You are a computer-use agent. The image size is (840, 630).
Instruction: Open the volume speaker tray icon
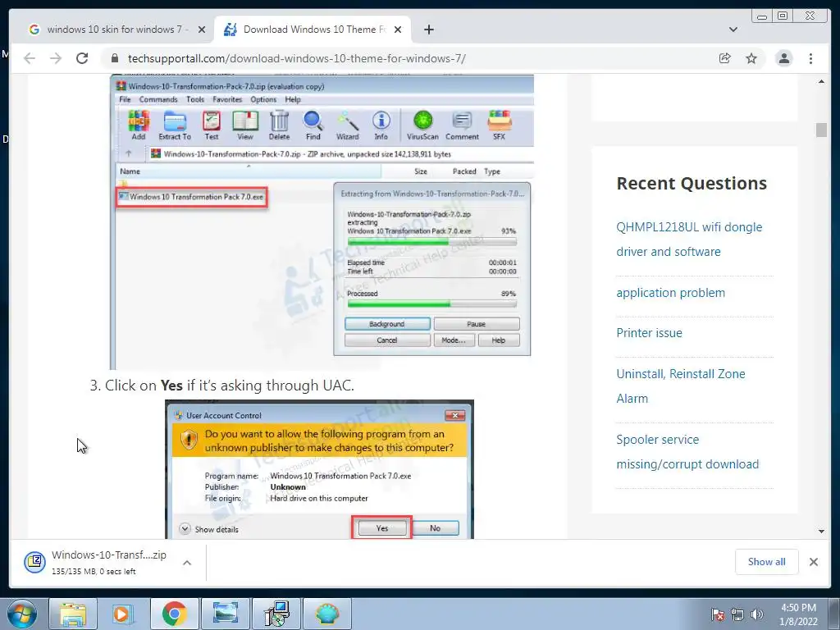[x=756, y=614]
